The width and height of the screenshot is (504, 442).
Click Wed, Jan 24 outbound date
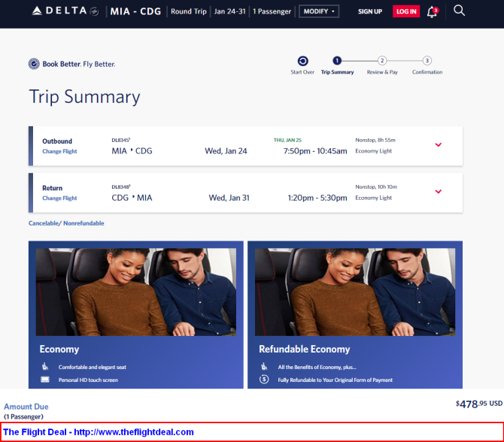[x=226, y=151]
